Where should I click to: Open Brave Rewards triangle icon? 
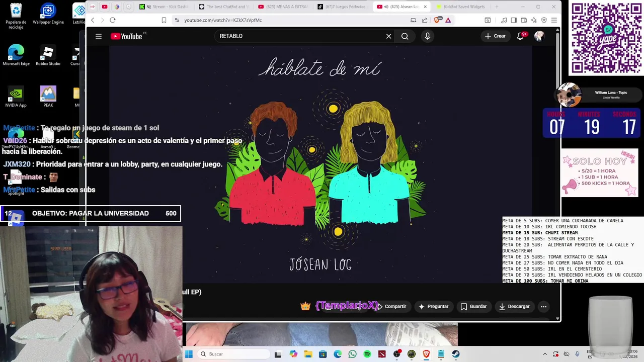(448, 20)
